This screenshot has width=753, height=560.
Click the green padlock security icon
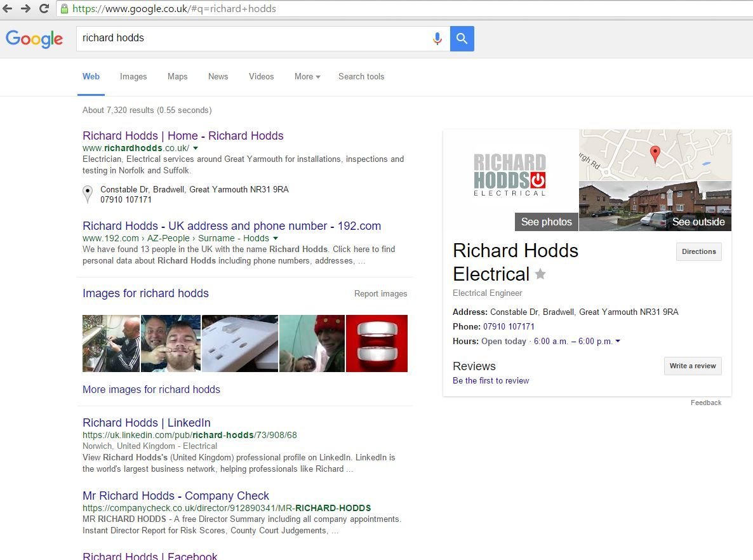click(x=64, y=9)
